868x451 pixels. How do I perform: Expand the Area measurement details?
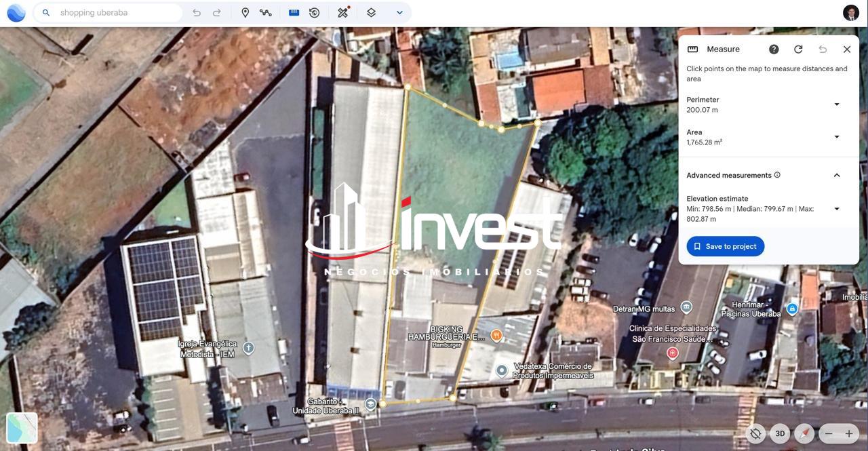pyautogui.click(x=835, y=136)
